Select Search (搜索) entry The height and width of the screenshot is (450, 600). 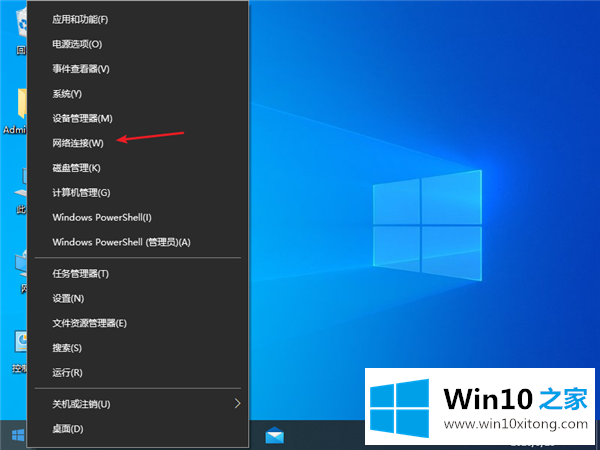tap(138, 348)
